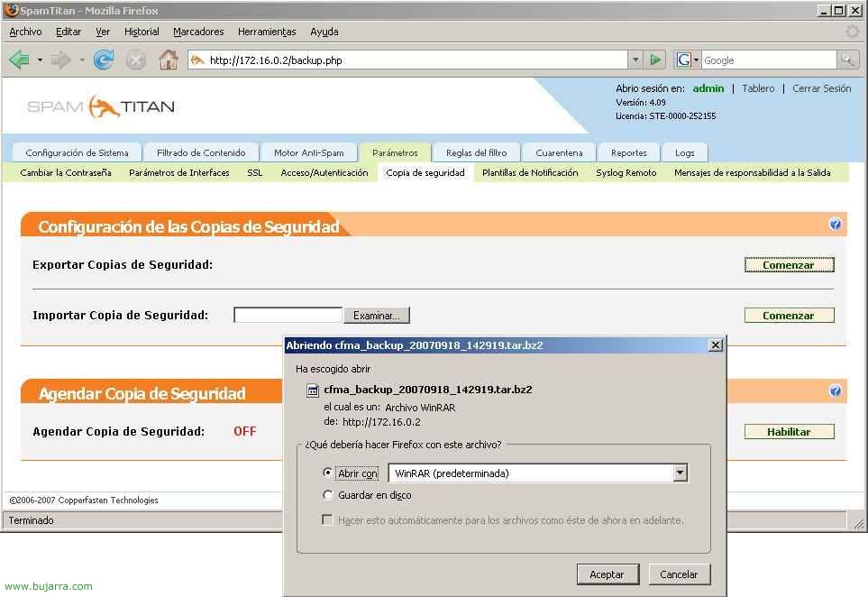Open help icon for Configuración de las Copias
Viewport: 868px width, 597px height.
[x=835, y=225]
